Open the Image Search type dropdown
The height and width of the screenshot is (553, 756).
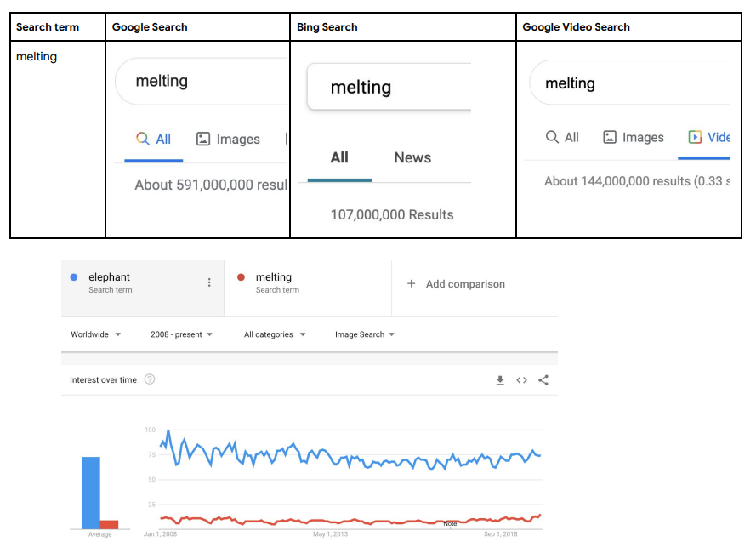click(x=365, y=334)
